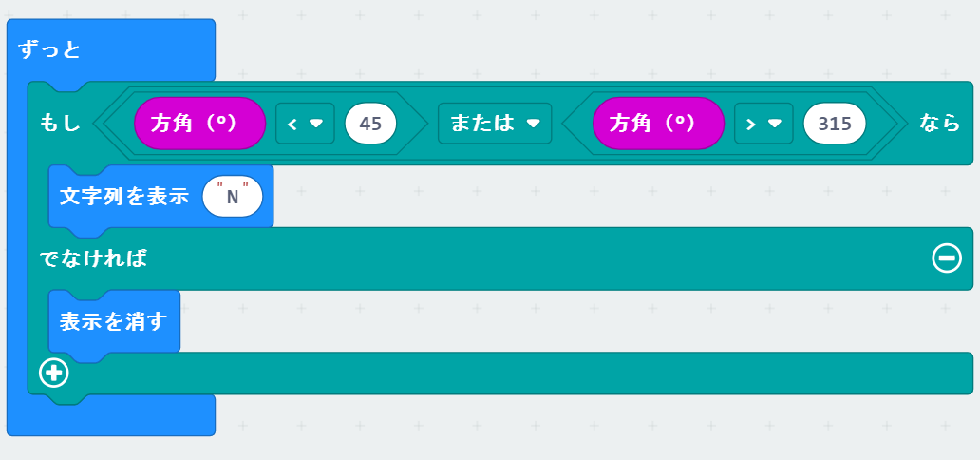Click the もし label on the if block
Screen dimensions: 980x460
pyautogui.click(x=60, y=123)
